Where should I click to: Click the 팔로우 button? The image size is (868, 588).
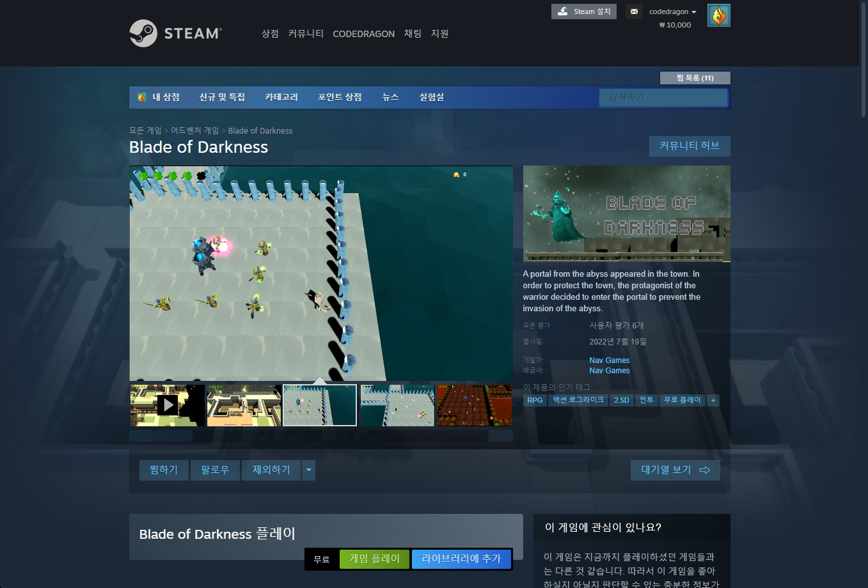pyautogui.click(x=215, y=470)
